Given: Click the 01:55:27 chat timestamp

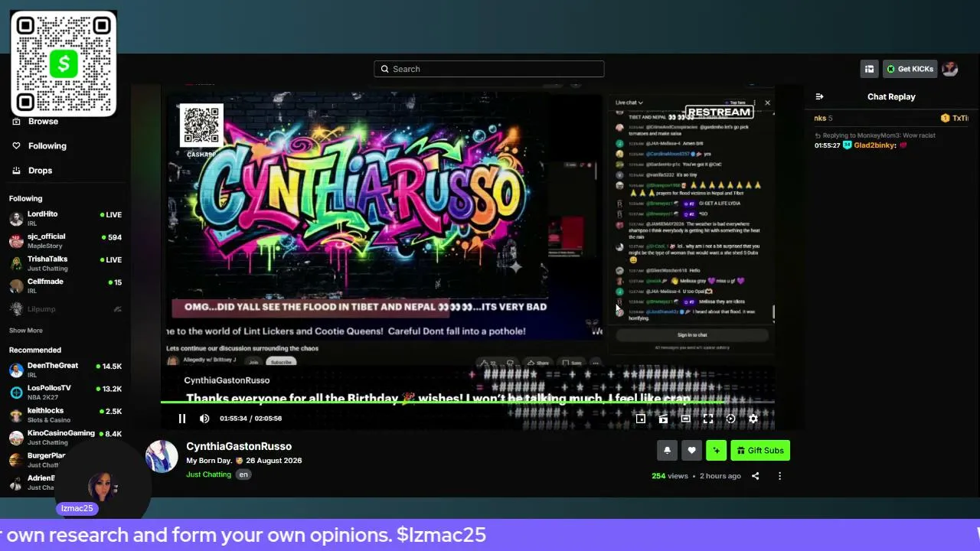Looking at the screenshot, I should coord(828,145).
